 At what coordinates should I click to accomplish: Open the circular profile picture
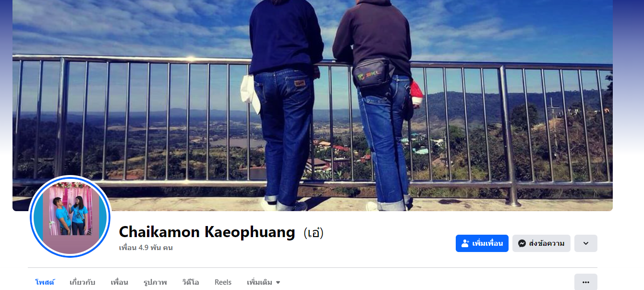(70, 217)
